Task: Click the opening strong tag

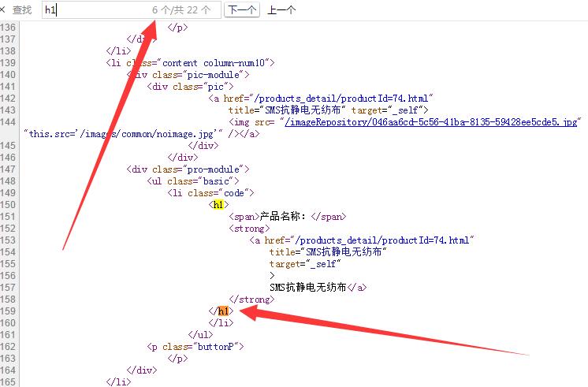Action: [249, 229]
